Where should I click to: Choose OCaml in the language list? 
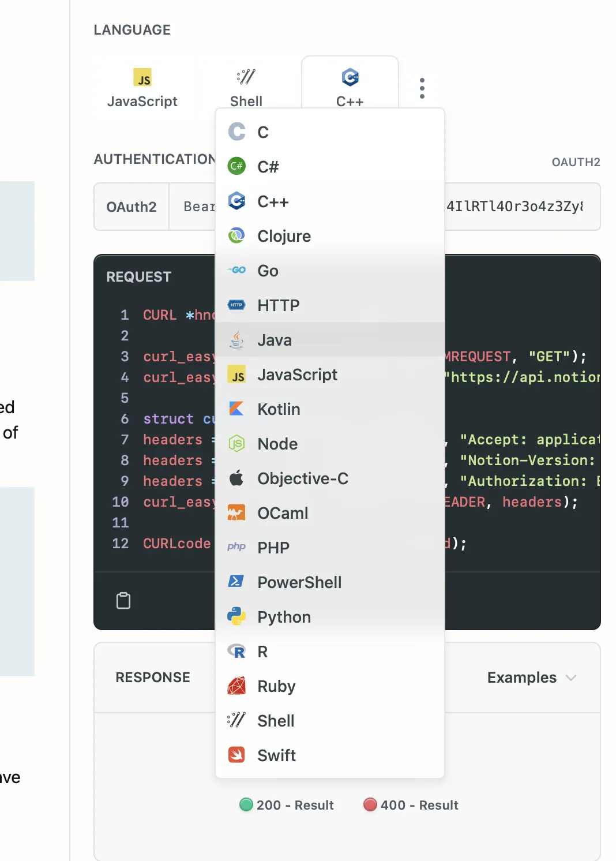coord(329,513)
